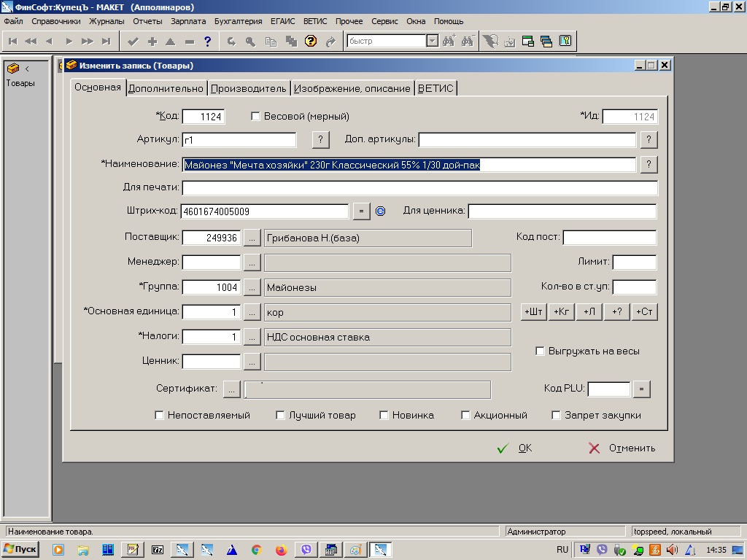Check the Непоставляемый checkbox
747x560 pixels.
[159, 415]
